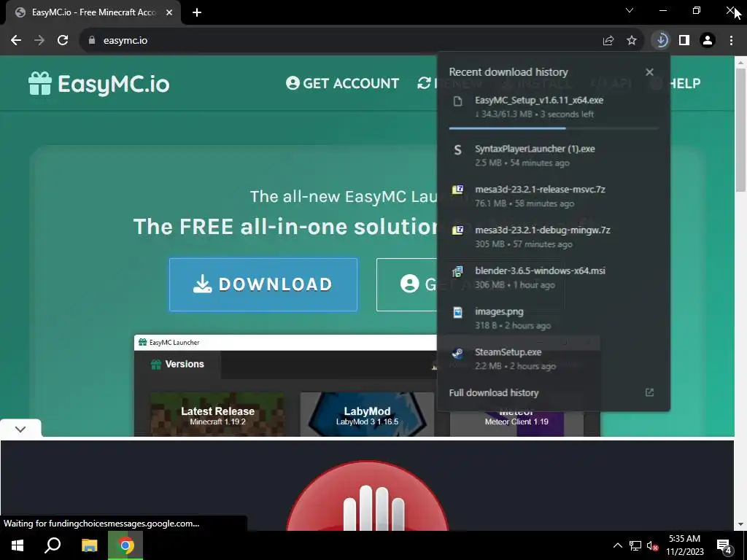Select the LabyMod 3 1.16.5 tile
Viewport: 747px width, 560px height.
click(x=367, y=414)
